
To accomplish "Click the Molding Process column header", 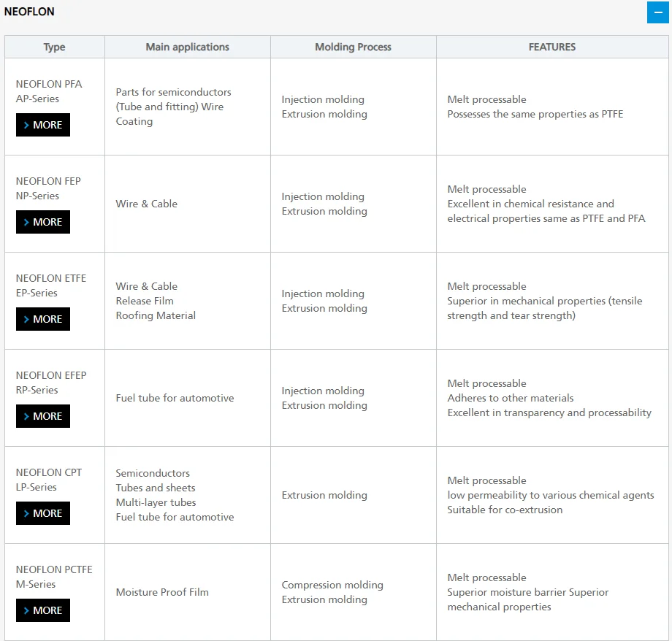I will click(353, 47).
